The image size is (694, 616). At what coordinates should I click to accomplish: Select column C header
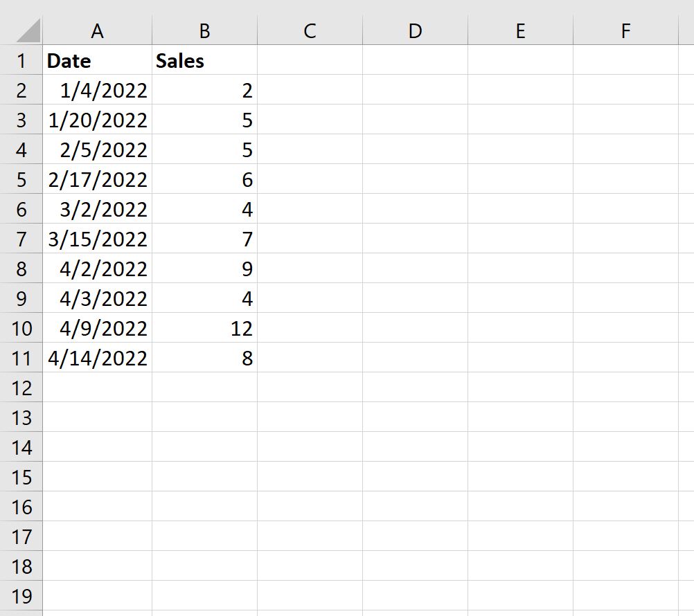point(310,30)
